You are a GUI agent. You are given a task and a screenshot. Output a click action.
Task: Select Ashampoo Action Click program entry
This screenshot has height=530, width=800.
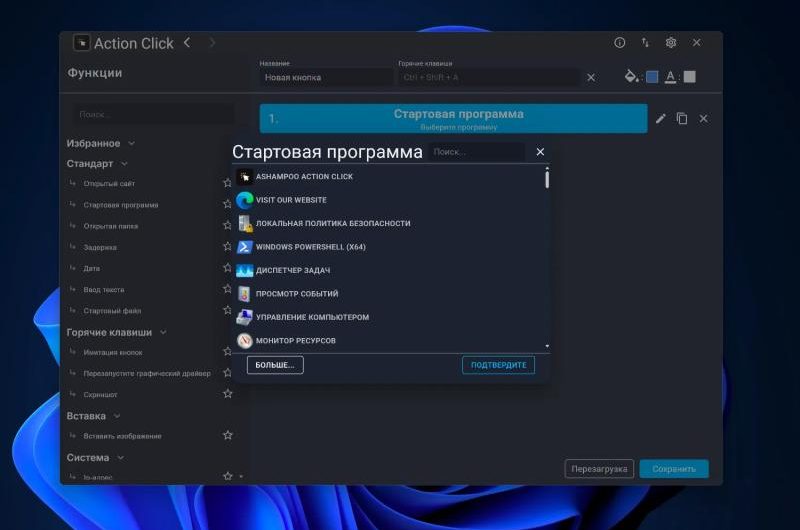[388, 176]
